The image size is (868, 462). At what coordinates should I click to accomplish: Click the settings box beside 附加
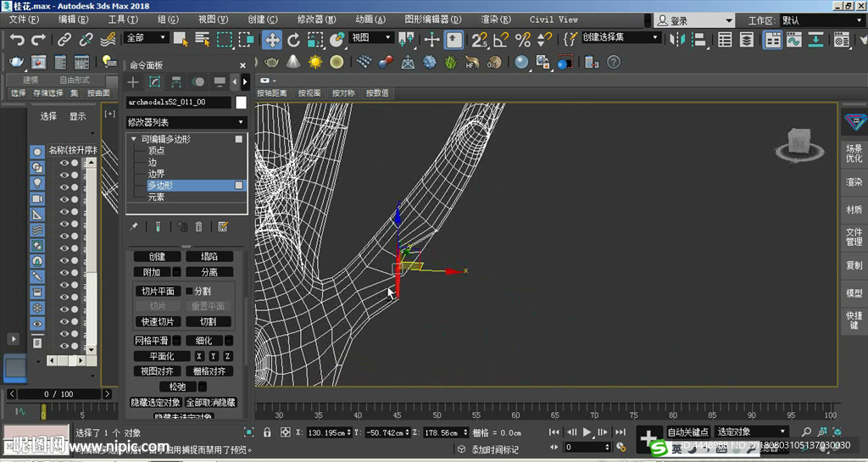176,271
